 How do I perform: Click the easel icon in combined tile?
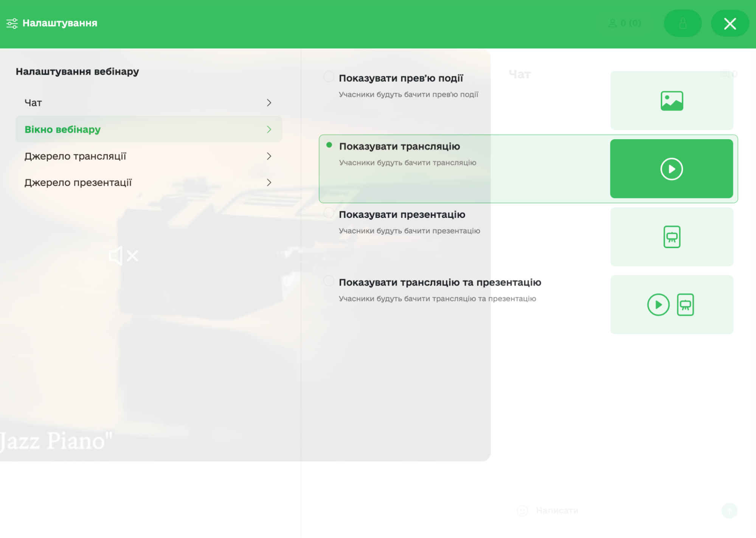click(x=685, y=305)
